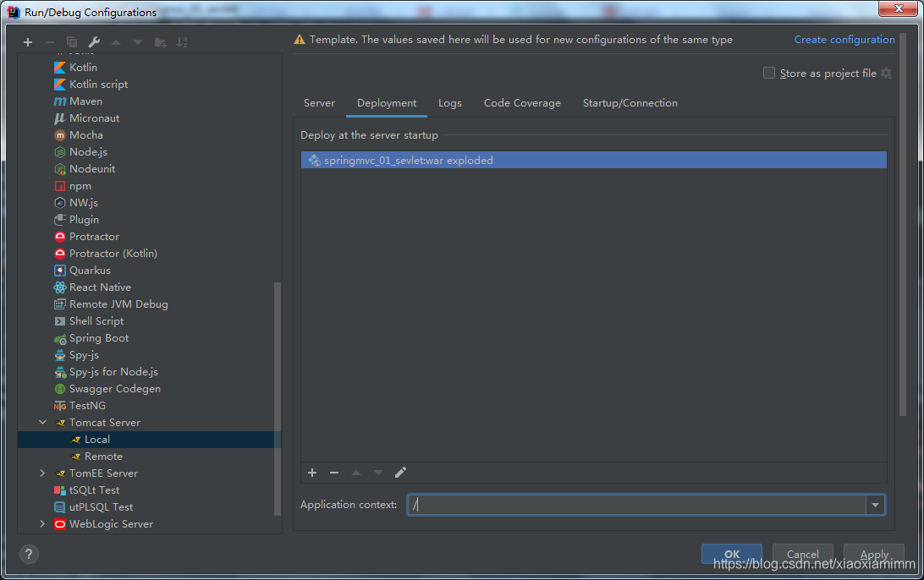Open Edit Templates wrench icon
The image size is (924, 580).
(94, 42)
